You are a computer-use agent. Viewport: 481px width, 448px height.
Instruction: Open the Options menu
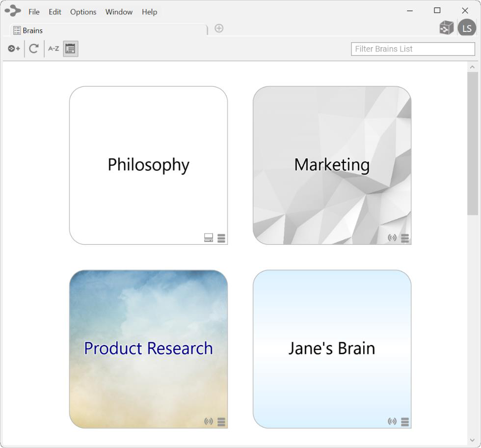[x=83, y=12]
